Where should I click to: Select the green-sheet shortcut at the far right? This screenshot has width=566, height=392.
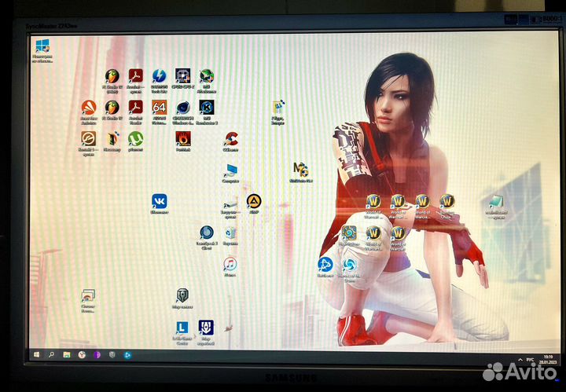click(496, 203)
